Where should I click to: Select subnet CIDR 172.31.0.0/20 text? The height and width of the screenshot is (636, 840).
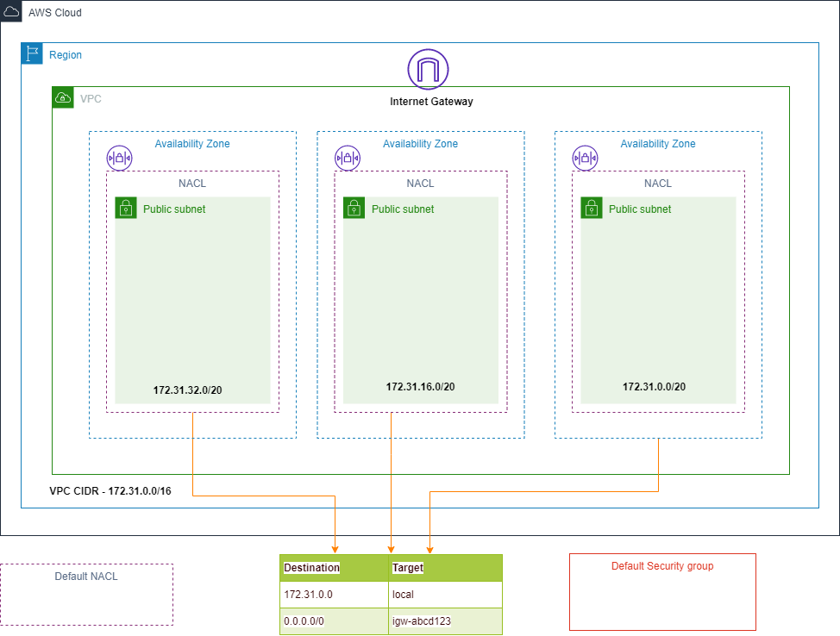pyautogui.click(x=654, y=387)
